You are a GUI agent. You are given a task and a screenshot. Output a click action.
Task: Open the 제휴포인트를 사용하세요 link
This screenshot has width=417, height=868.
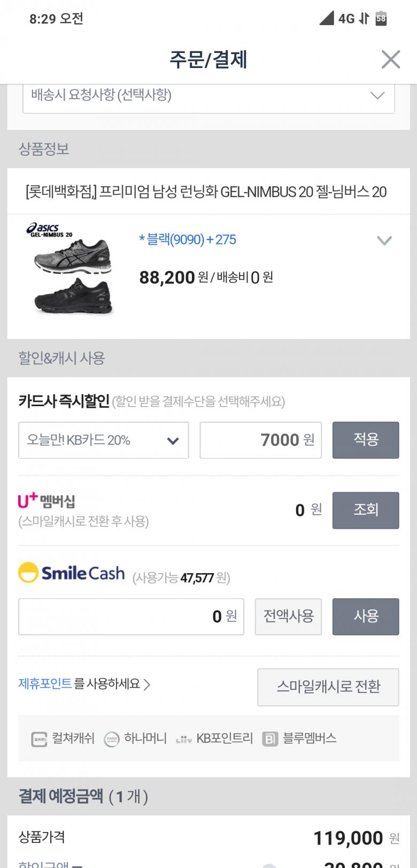point(84,684)
